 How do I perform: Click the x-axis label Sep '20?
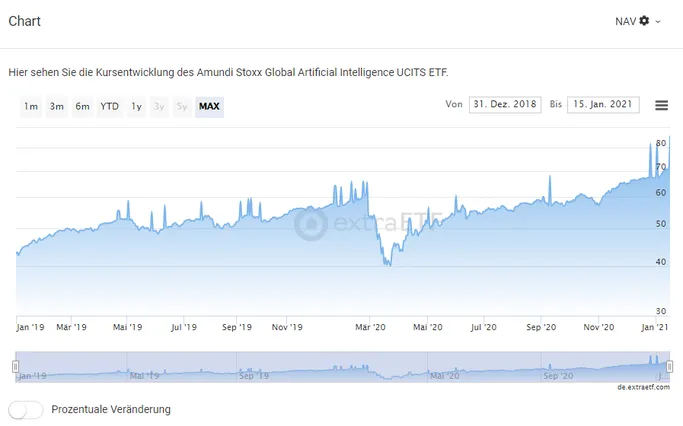click(x=541, y=327)
